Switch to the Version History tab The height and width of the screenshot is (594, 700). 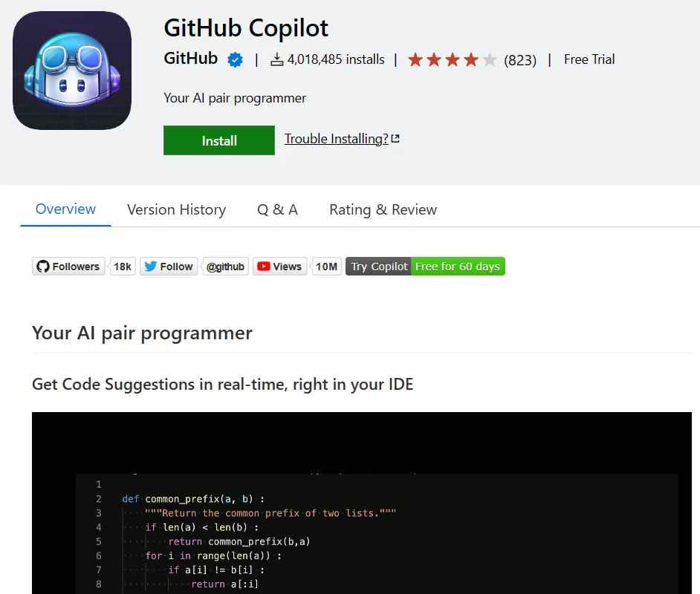tap(176, 210)
